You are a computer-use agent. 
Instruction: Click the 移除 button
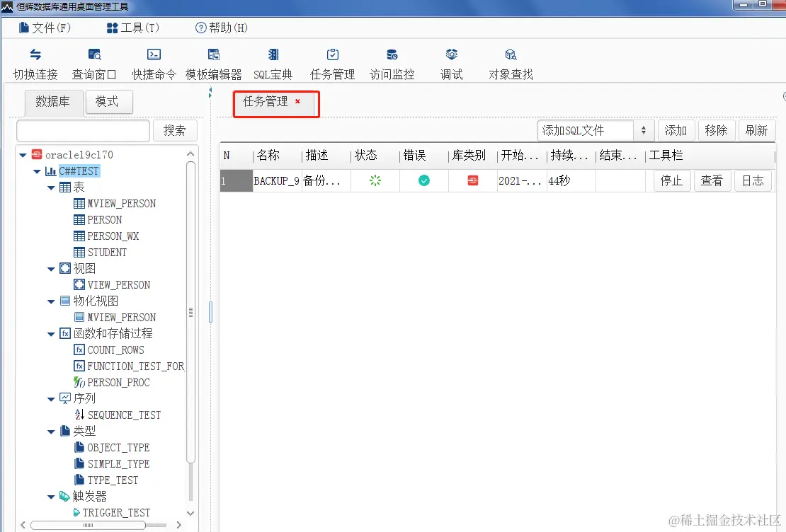pyautogui.click(x=716, y=130)
